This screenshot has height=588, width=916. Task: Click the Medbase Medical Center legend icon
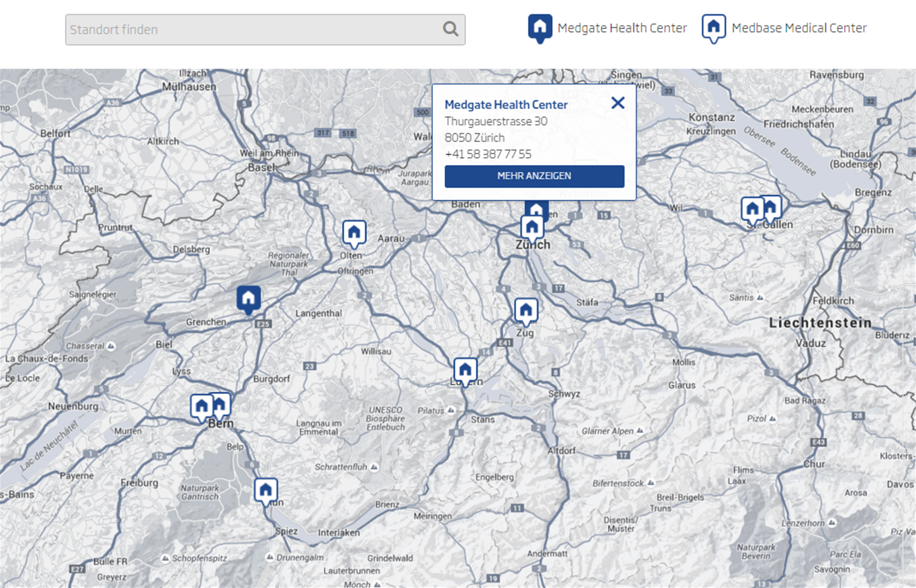(713, 28)
